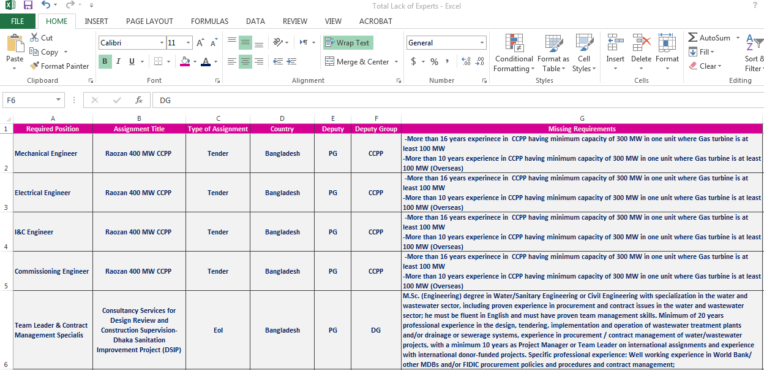Image resolution: width=764 pixels, height=370 pixels.
Task: Align text right
Action: (259, 61)
